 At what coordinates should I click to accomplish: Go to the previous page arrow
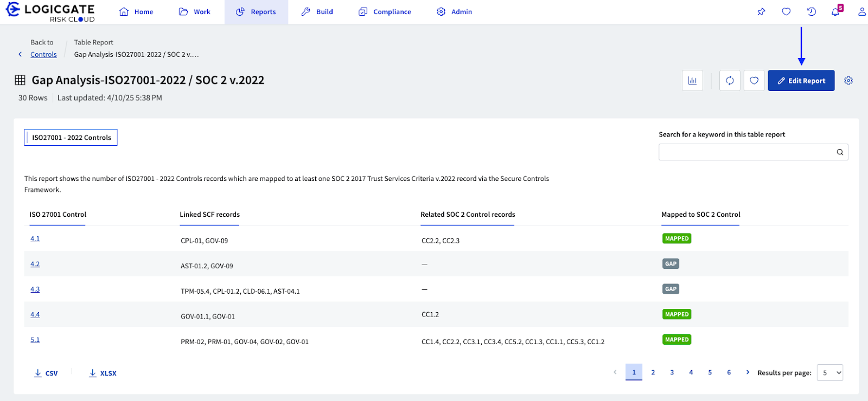coord(615,372)
